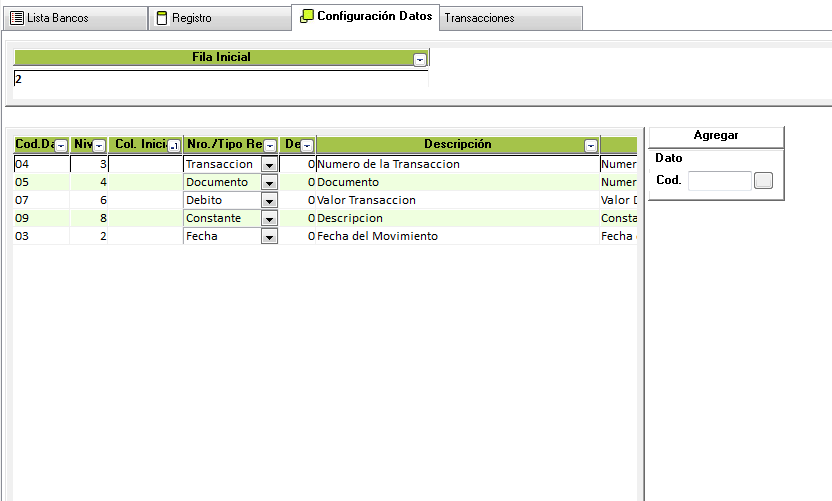
Task: Open the Descripción column filter arrow
Action: 591,146
